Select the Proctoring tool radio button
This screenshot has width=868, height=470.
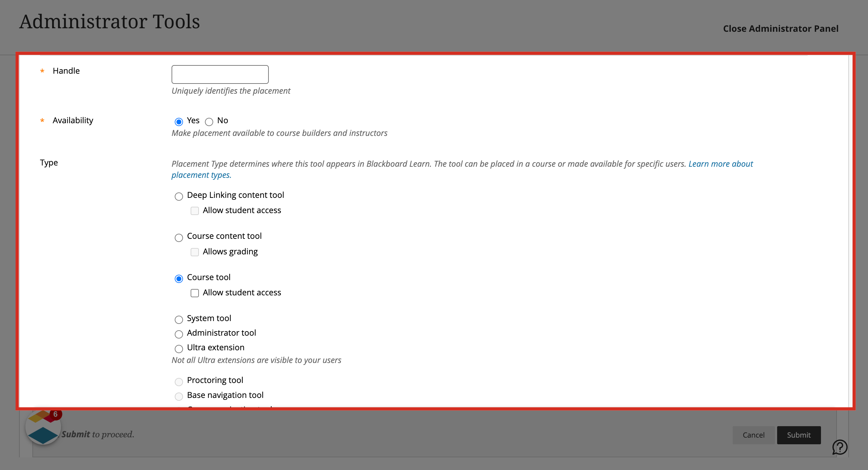pyautogui.click(x=179, y=382)
